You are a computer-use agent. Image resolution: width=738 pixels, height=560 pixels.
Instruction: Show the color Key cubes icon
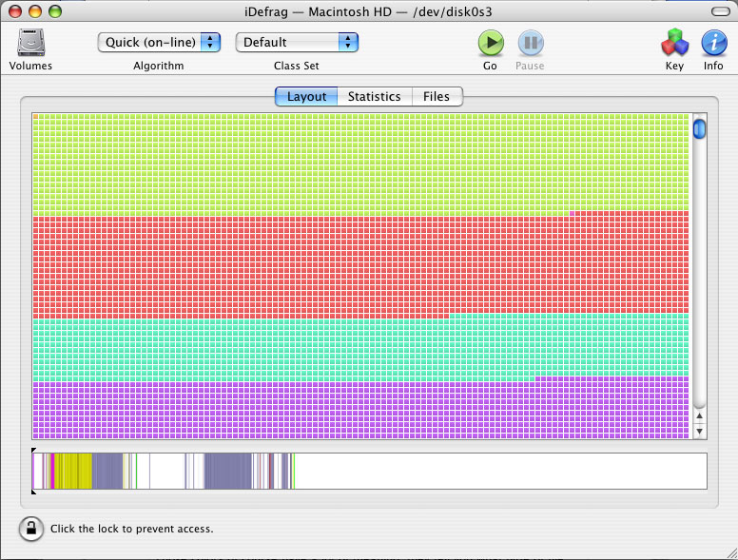pyautogui.click(x=674, y=43)
